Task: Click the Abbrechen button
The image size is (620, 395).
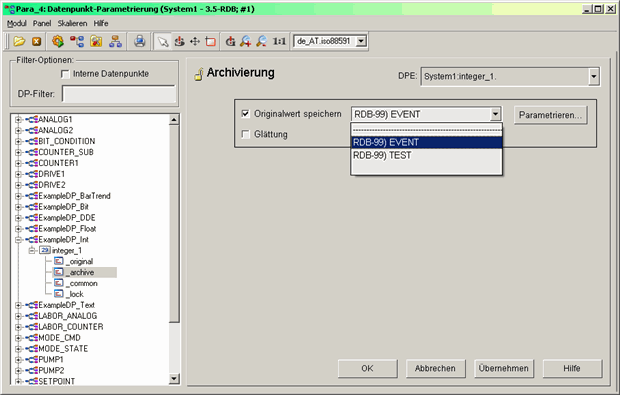Action: pos(435,368)
